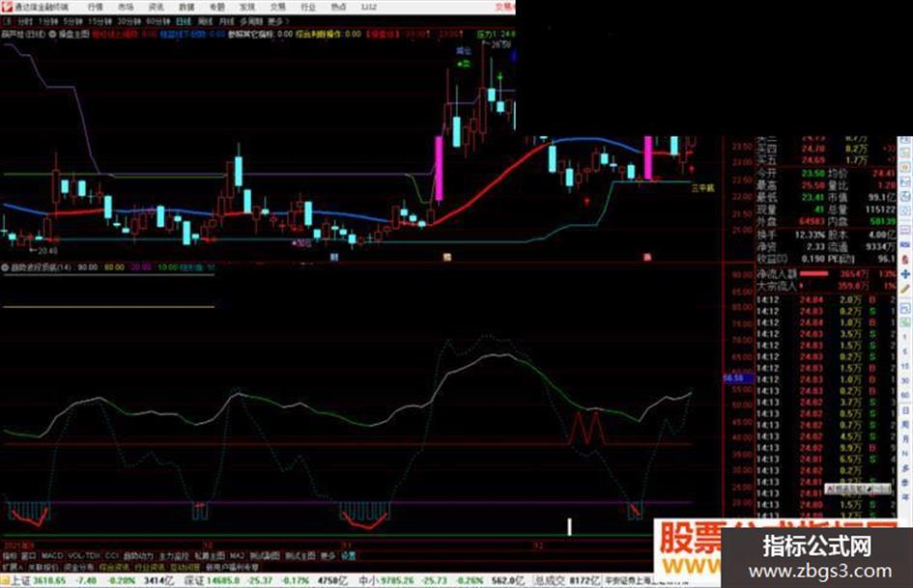Open the 行业 menu
The image size is (913, 588).
point(308,7)
